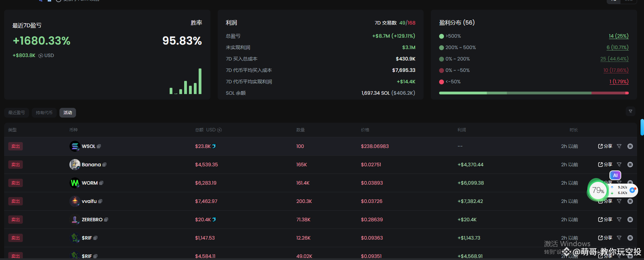Click profit value +$4,370.44

(x=471, y=165)
